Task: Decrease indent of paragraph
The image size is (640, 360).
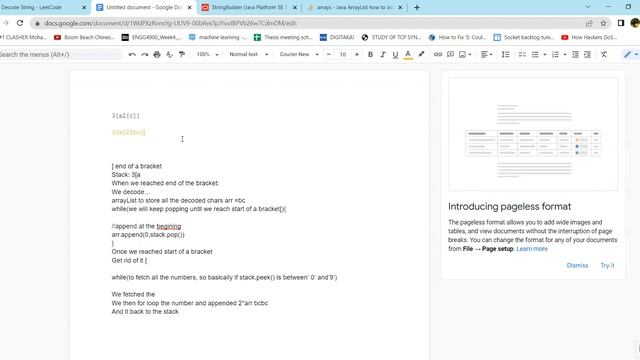Action: (575, 54)
